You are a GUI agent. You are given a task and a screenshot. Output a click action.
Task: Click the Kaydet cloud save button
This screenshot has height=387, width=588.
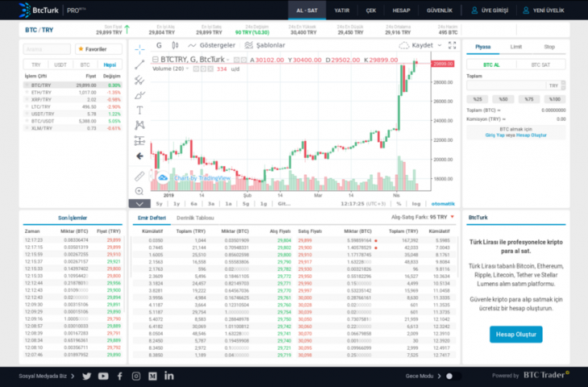tap(416, 45)
